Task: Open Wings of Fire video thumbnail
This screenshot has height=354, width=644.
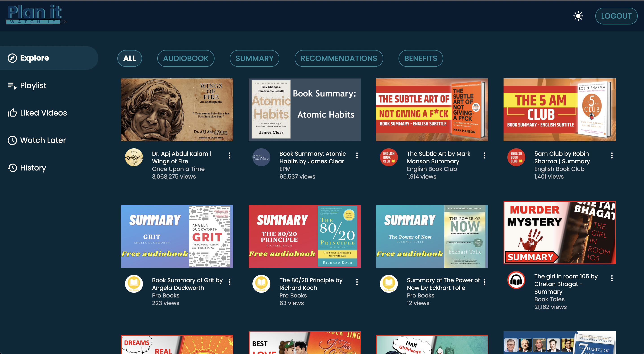Action: [177, 110]
